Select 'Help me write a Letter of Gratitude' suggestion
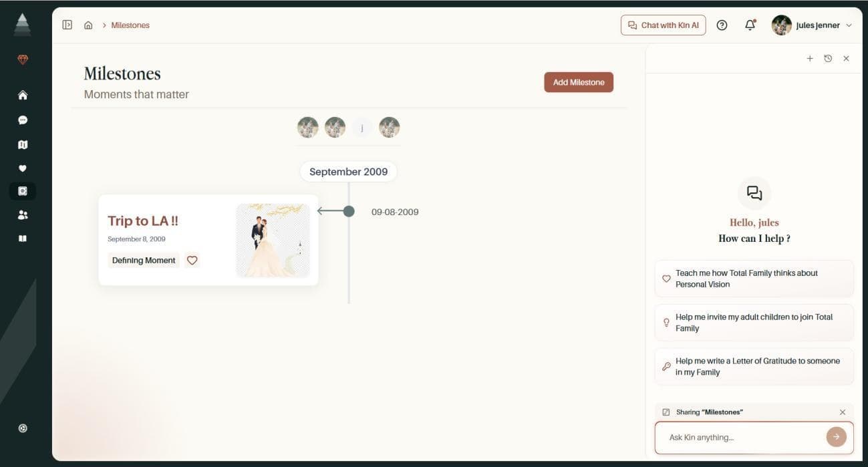868x467 pixels. pyautogui.click(x=754, y=367)
